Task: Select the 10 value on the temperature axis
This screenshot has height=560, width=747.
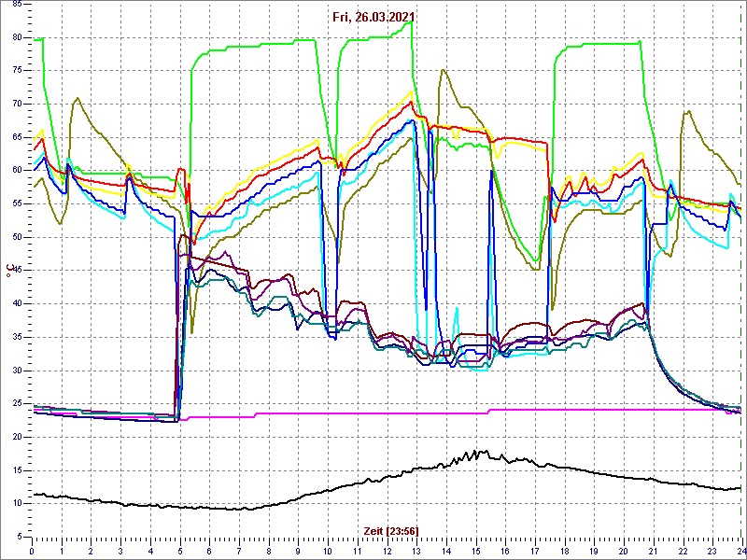Action: click(16, 504)
